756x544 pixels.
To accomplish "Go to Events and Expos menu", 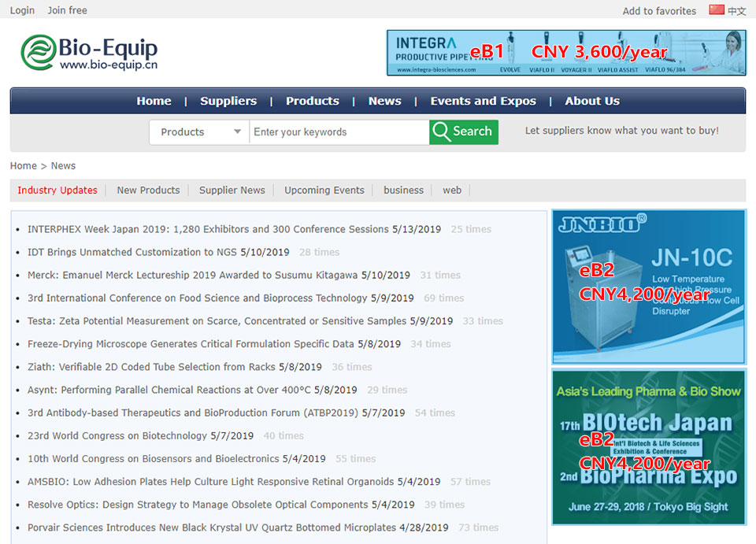I will 483,101.
